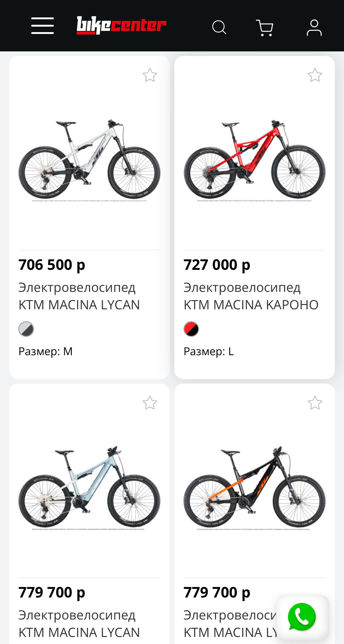
Task: Select the grey-black color swatch
Action: pos(26,329)
